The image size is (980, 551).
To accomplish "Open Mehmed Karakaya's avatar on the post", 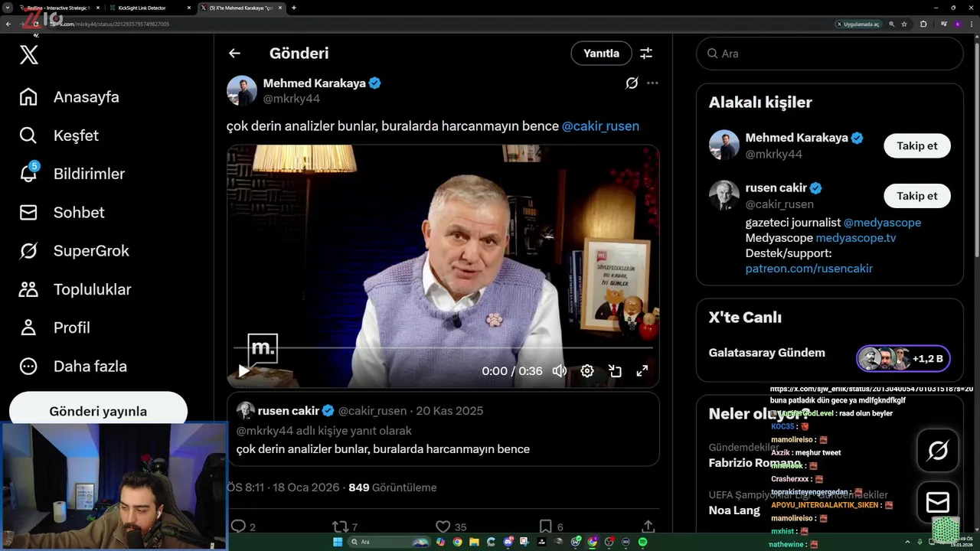I will point(242,90).
